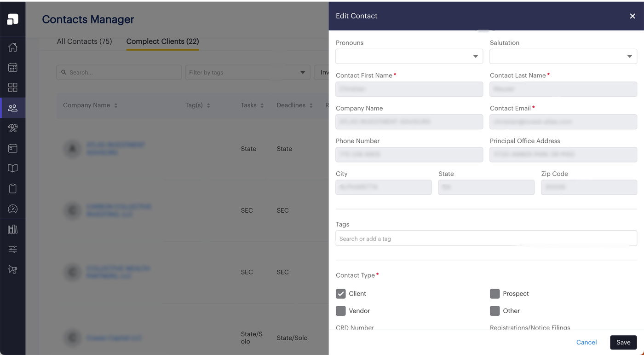Open the sliders settings icon in sidebar

tap(12, 249)
